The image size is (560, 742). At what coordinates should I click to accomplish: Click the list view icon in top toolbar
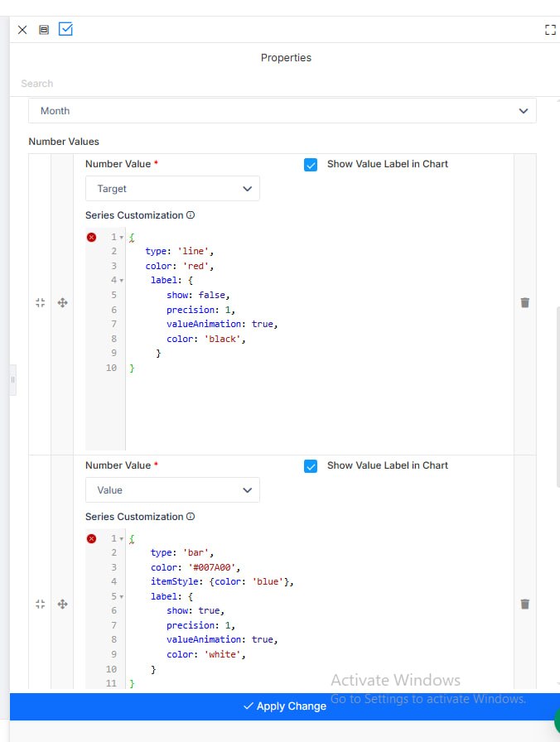click(44, 30)
